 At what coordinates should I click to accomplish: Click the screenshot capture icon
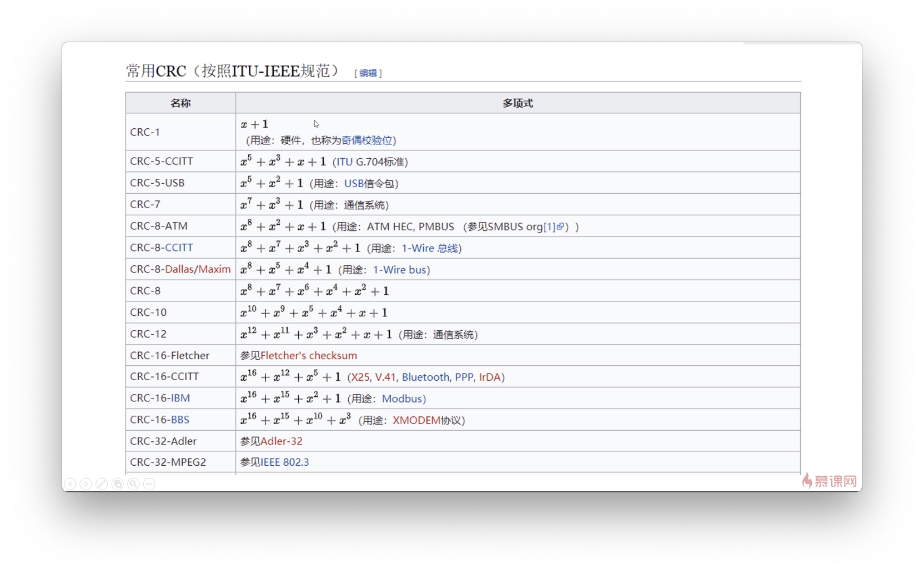tap(117, 484)
